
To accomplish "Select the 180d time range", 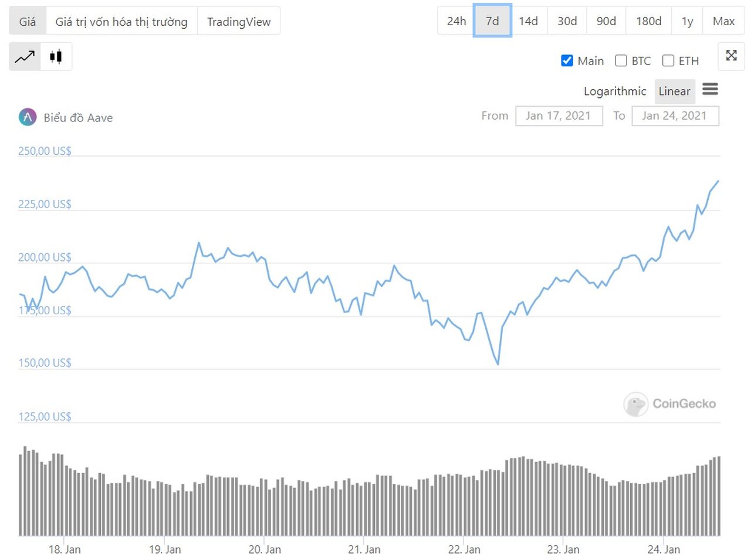I will click(x=648, y=21).
